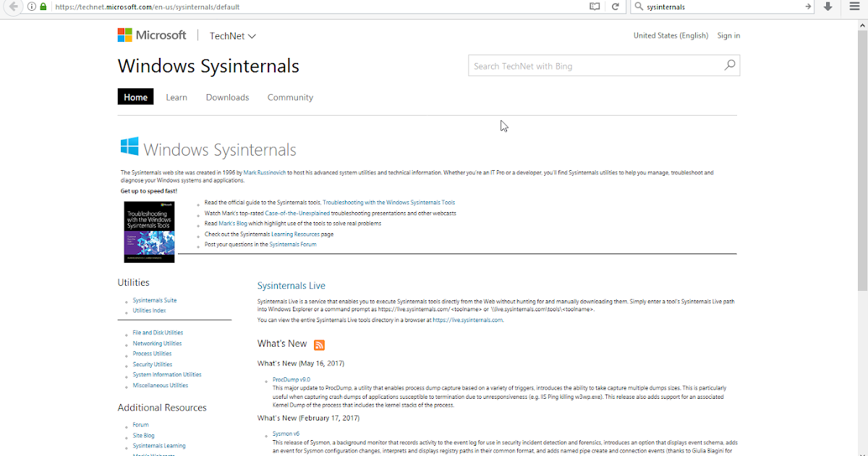Open the Downloads tab

(x=227, y=97)
